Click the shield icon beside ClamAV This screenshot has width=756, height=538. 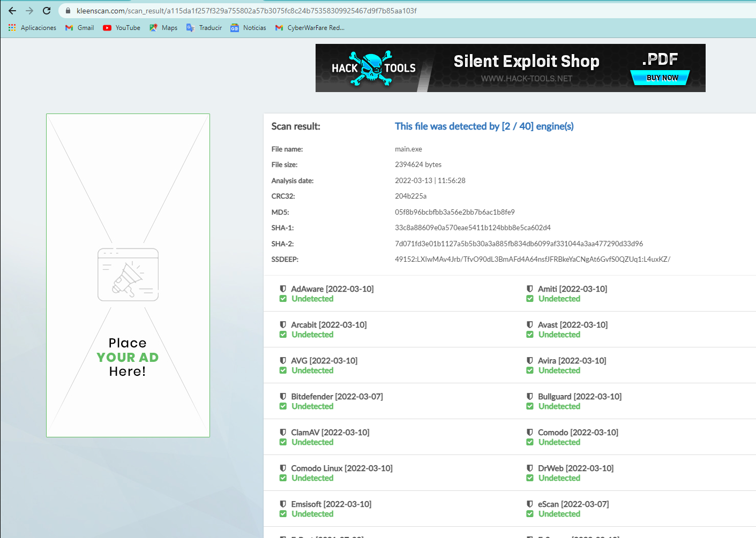[x=283, y=433]
